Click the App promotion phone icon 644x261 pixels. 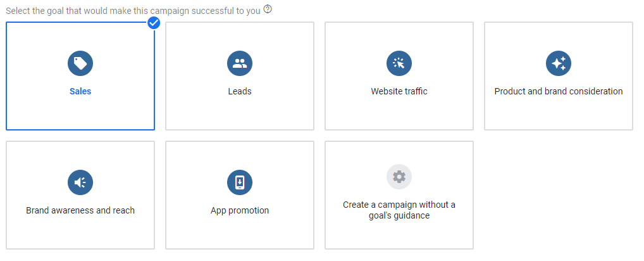240,182
